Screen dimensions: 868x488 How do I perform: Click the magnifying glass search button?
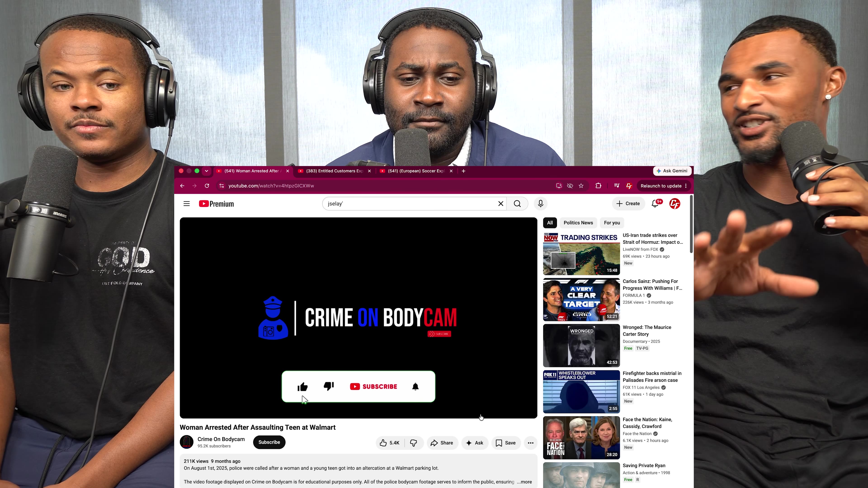[517, 204]
